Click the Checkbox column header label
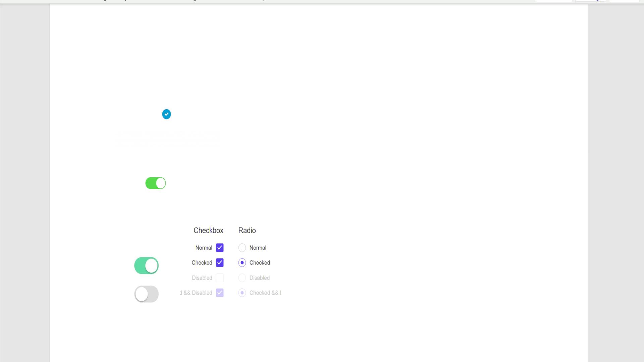644x362 pixels. pyautogui.click(x=208, y=230)
